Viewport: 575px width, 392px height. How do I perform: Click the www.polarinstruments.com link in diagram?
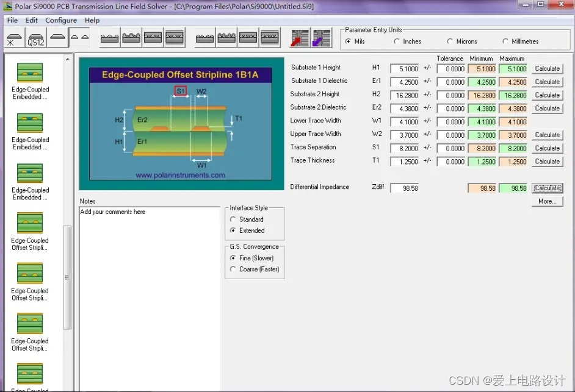[181, 175]
